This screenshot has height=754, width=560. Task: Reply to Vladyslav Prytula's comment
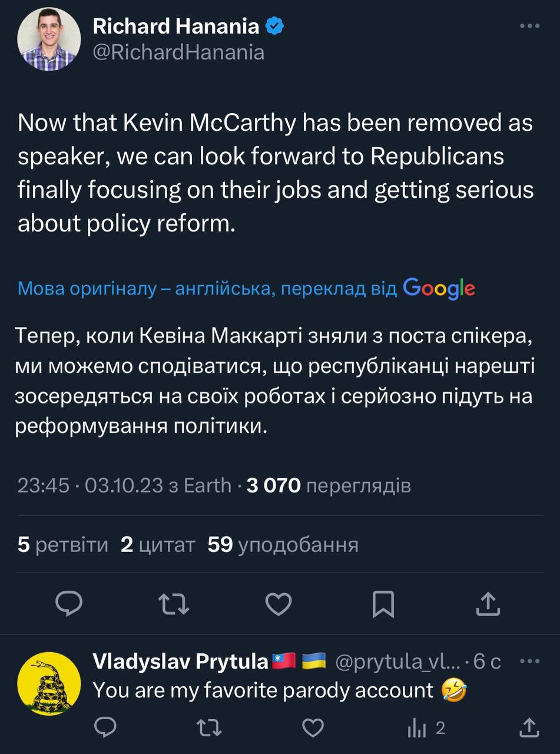pyautogui.click(x=105, y=728)
